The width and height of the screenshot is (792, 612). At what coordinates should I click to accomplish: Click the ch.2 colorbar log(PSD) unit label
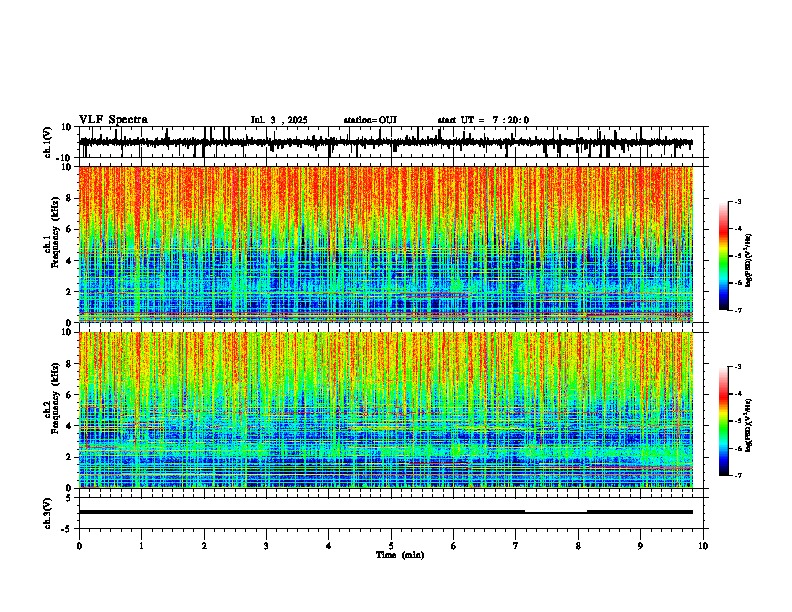[749, 425]
